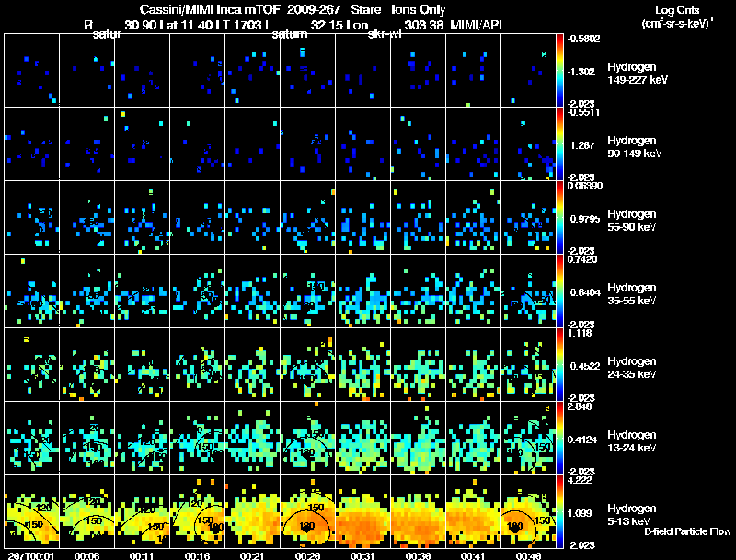Image resolution: width=736 pixels, height=560 pixels.
Task: Click the 'Ions Only' text in the title
Action: tap(419, 10)
